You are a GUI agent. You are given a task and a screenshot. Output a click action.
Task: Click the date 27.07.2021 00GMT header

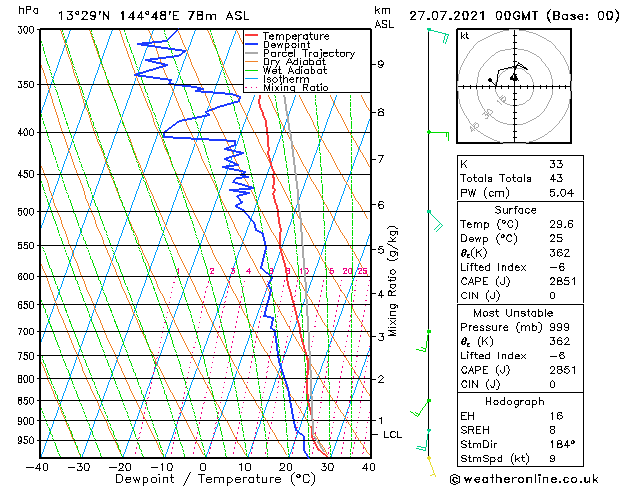[474, 16]
